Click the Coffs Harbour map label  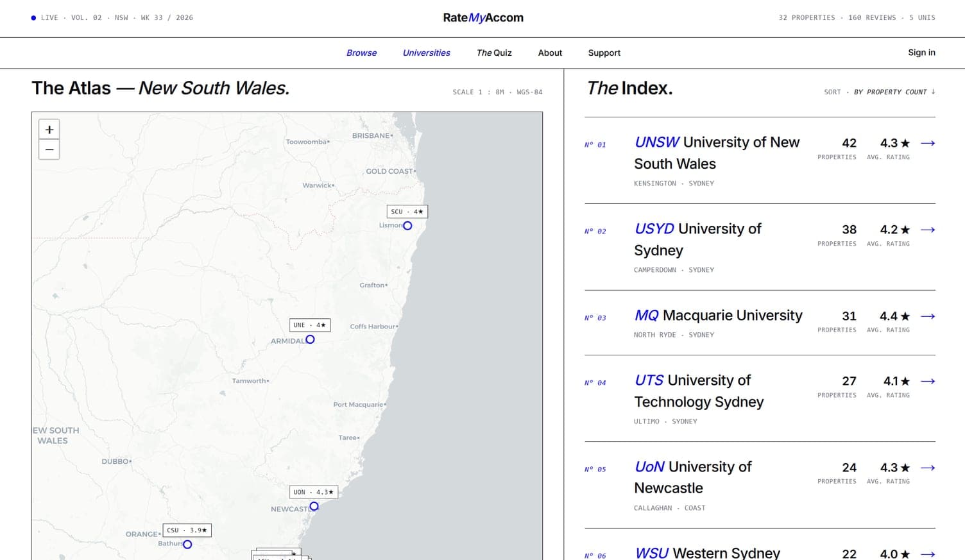373,327
